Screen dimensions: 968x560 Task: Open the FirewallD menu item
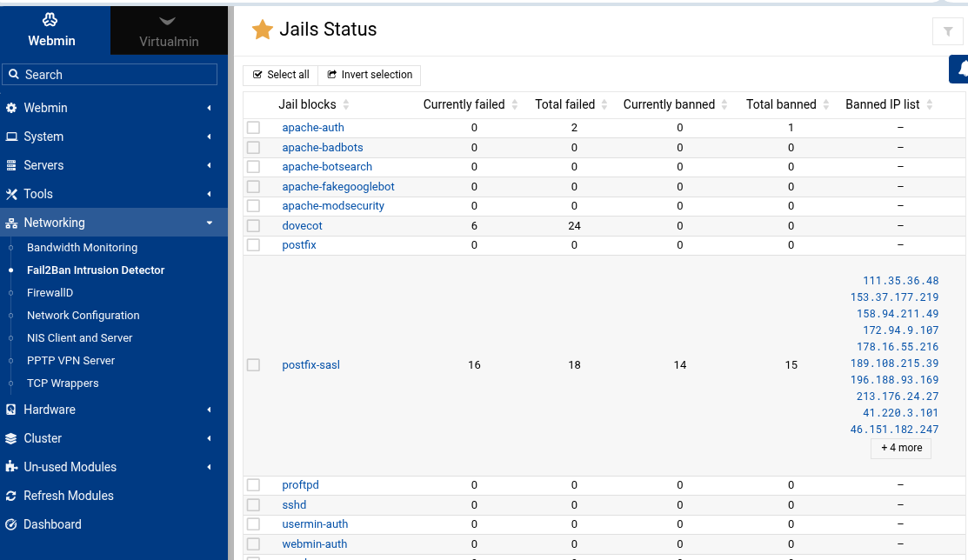tap(50, 293)
